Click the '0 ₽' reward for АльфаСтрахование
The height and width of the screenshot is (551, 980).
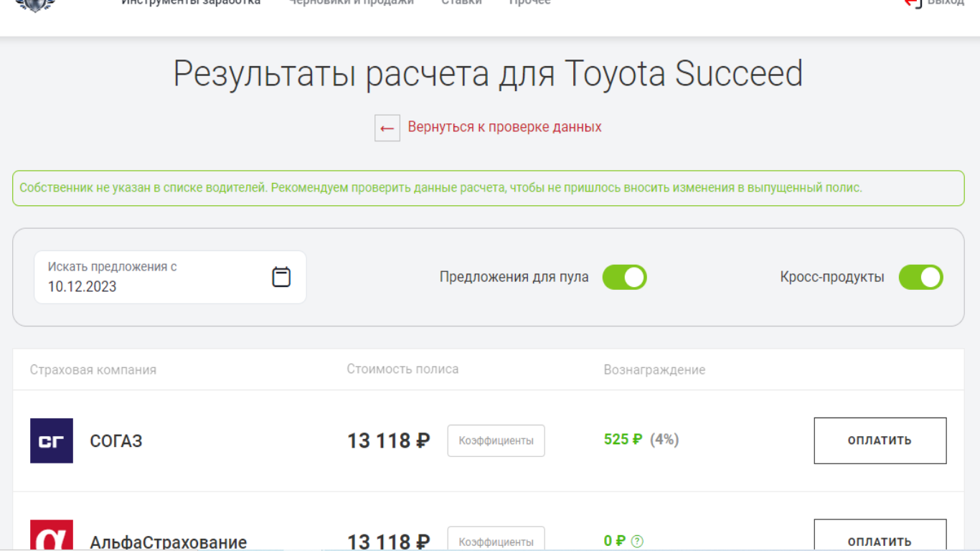pyautogui.click(x=615, y=542)
